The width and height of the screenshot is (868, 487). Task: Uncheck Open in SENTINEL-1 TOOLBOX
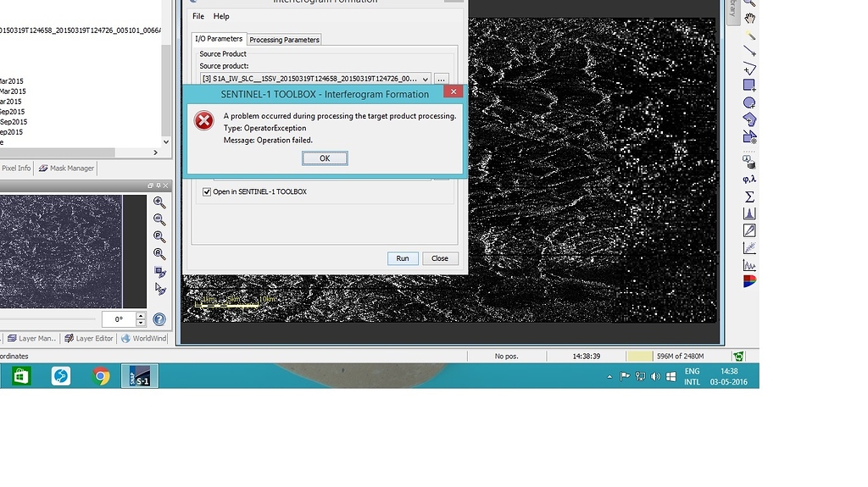click(207, 192)
